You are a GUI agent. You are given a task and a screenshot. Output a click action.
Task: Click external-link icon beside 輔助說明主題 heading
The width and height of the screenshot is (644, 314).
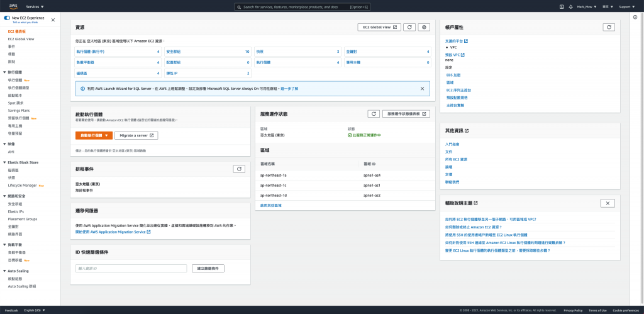(x=475, y=203)
